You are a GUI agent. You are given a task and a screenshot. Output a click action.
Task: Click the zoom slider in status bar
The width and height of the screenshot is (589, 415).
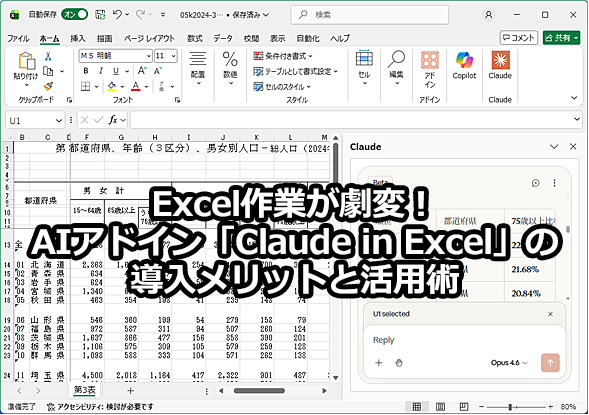[x=515, y=407]
